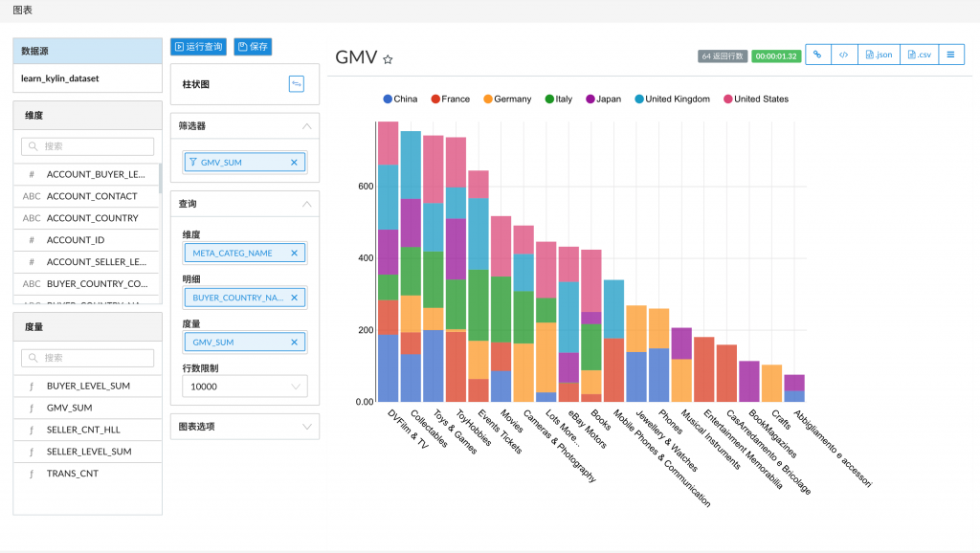Click the dimension search input field

pos(87,146)
